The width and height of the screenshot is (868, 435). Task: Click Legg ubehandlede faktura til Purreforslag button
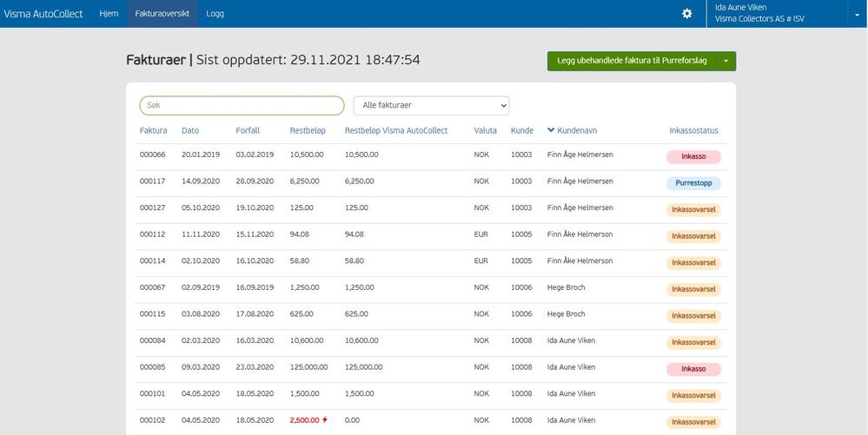click(633, 62)
